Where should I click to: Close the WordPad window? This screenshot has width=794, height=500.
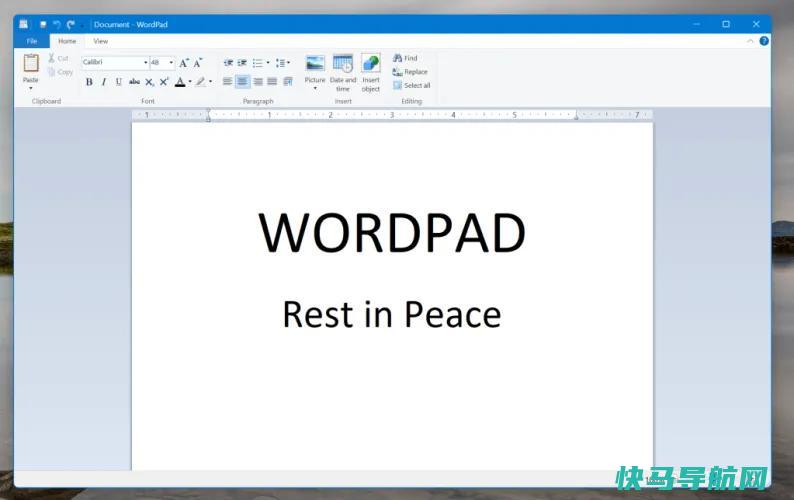[x=756, y=24]
